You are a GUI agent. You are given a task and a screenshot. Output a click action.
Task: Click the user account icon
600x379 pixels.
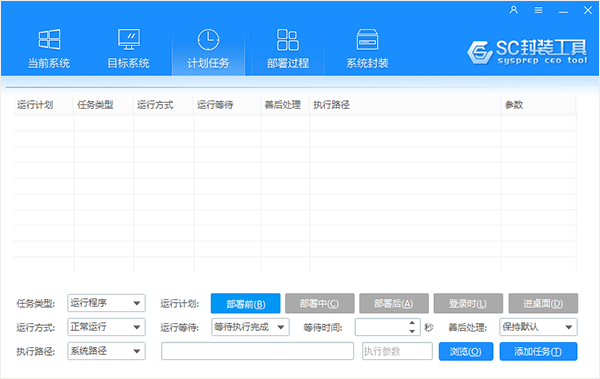pos(514,10)
